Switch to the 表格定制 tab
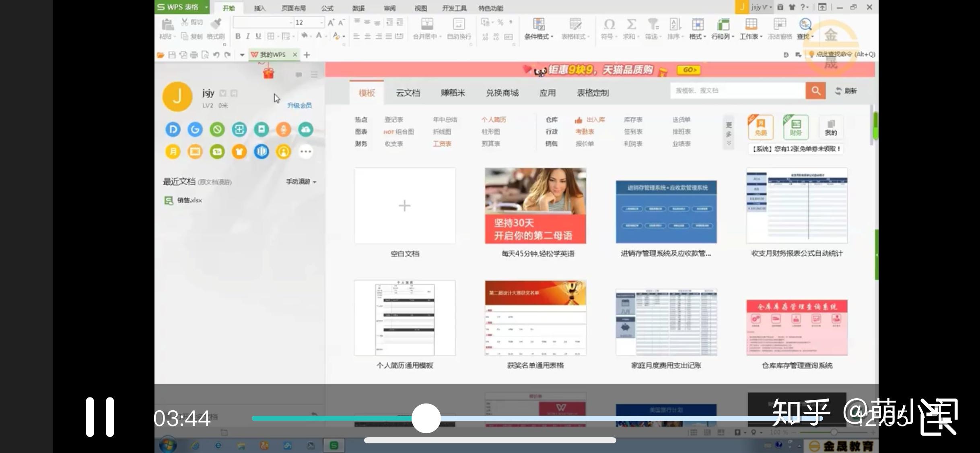This screenshot has width=980, height=453. pos(593,93)
